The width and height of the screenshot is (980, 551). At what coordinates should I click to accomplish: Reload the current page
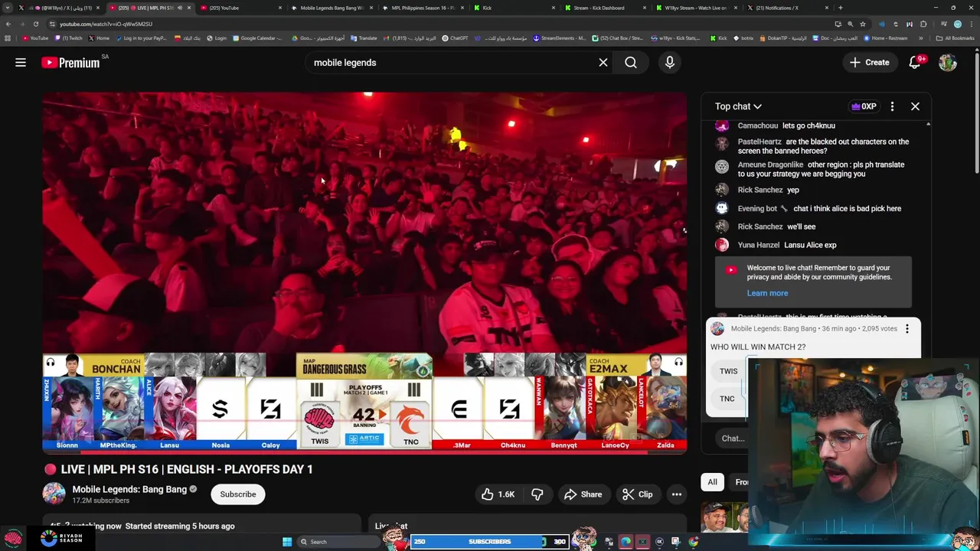coord(35,24)
